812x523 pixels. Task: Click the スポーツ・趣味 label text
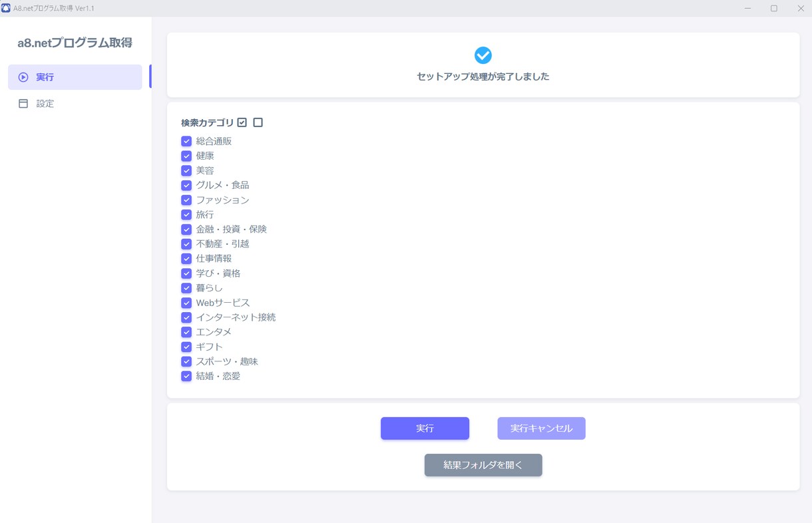click(227, 361)
